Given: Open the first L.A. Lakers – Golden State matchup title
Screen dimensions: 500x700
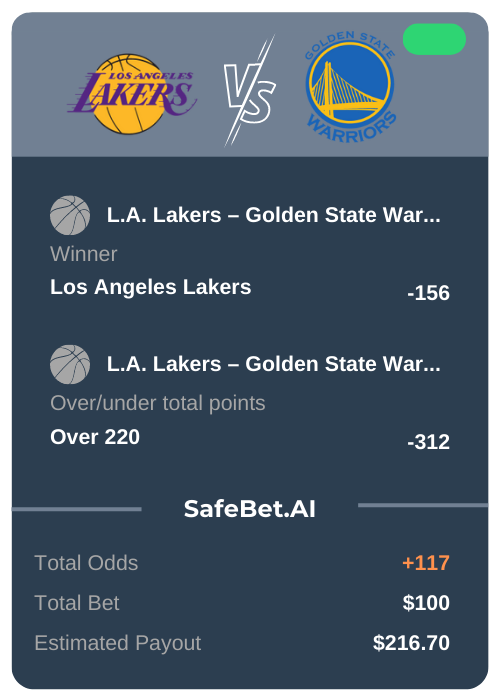Looking at the screenshot, I should [273, 215].
